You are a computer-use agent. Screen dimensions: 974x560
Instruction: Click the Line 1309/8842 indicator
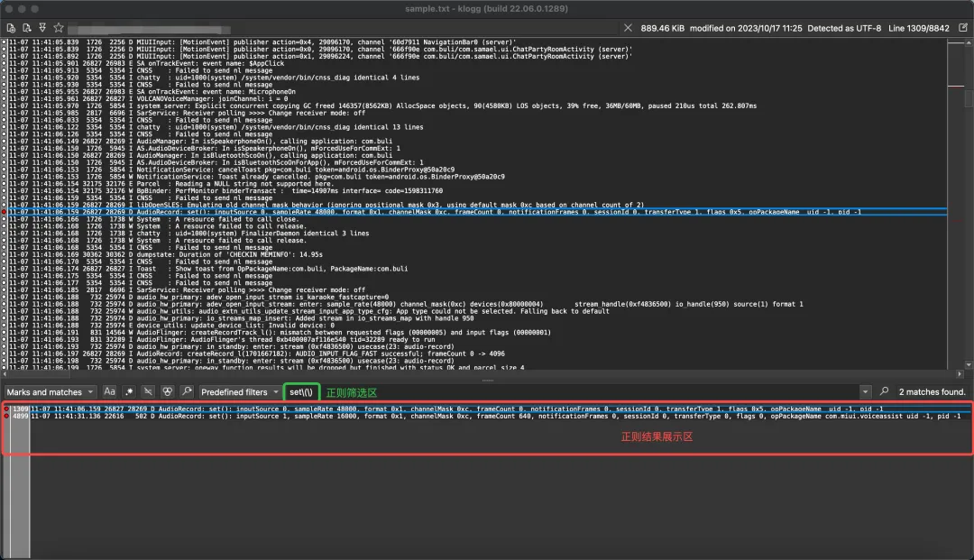[x=918, y=28]
